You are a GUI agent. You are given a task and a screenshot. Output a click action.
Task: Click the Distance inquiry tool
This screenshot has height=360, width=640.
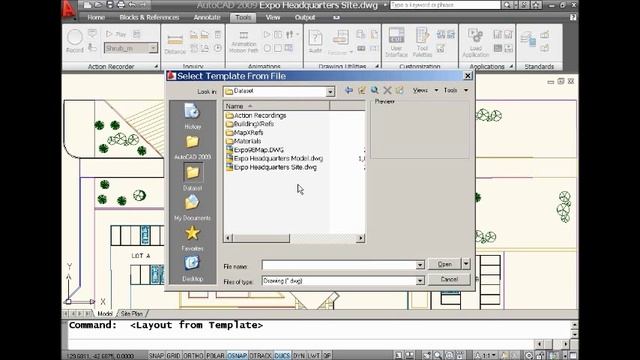click(x=175, y=44)
